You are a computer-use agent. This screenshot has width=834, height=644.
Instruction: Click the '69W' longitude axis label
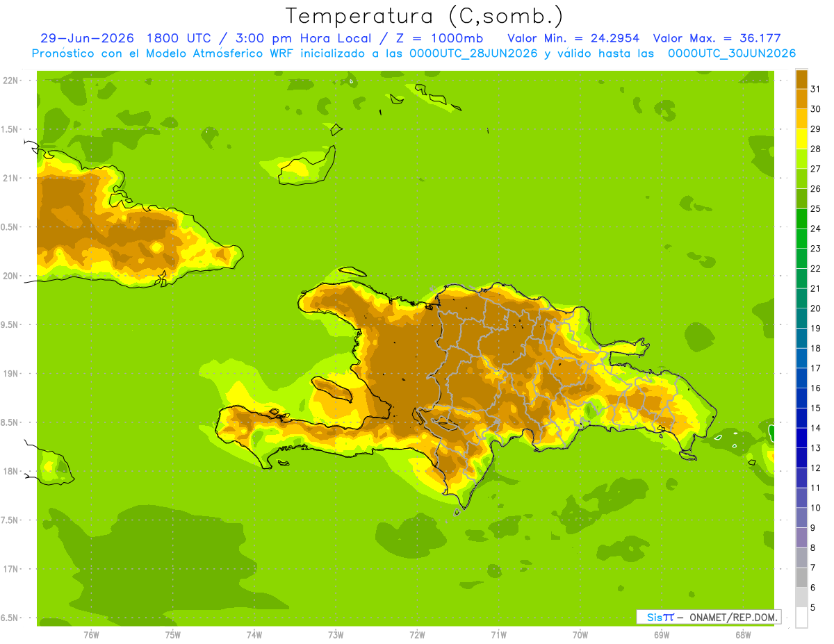coord(661,634)
